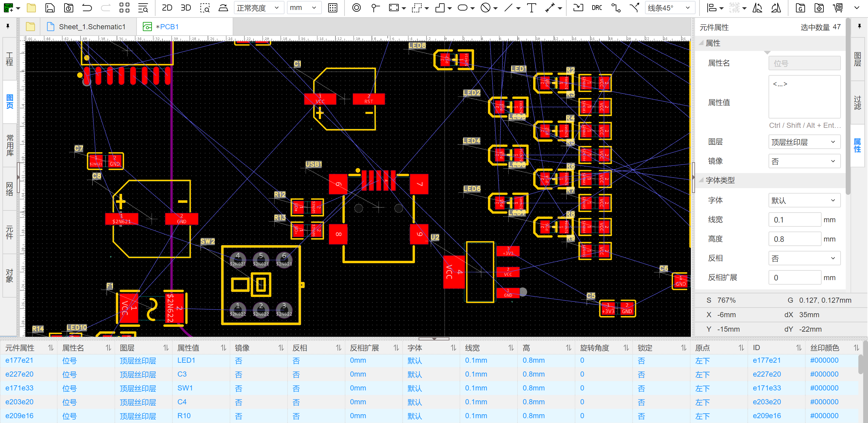Select the table row with value SW1
The height and width of the screenshot is (423, 868).
click(429, 388)
